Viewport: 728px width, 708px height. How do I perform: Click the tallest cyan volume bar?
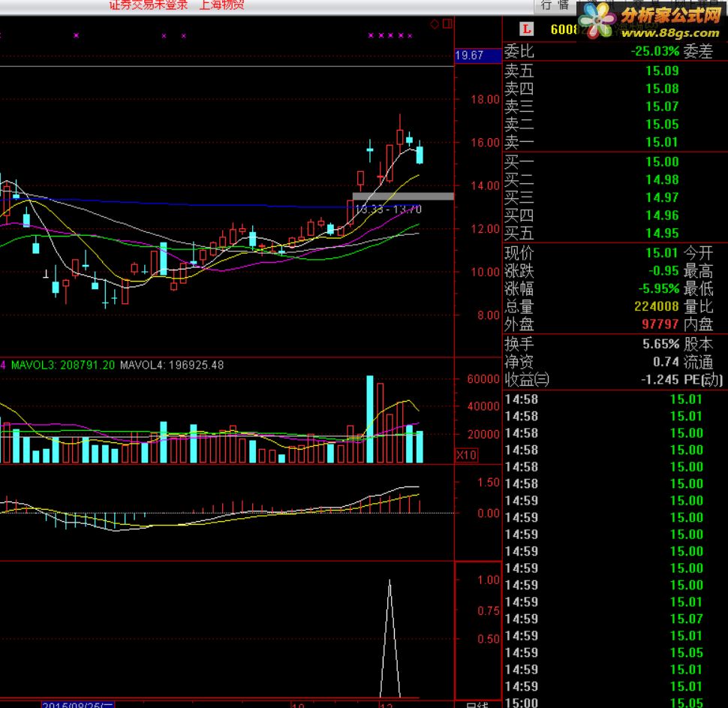coord(369,419)
